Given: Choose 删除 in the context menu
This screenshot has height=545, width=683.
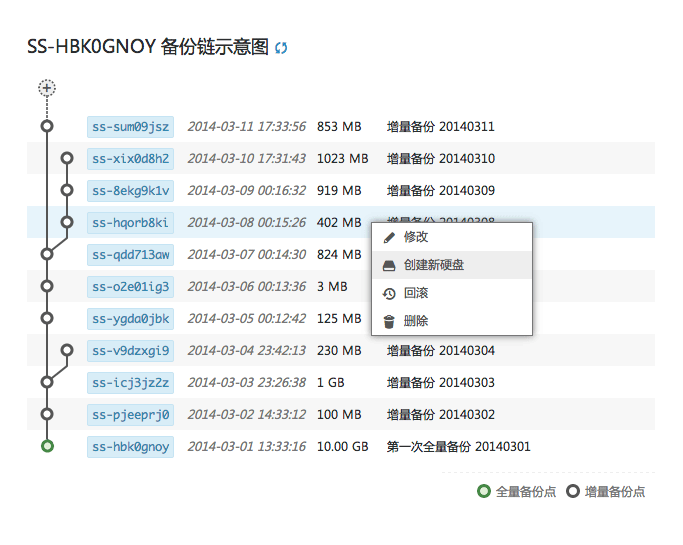Looking at the screenshot, I should 416,322.
